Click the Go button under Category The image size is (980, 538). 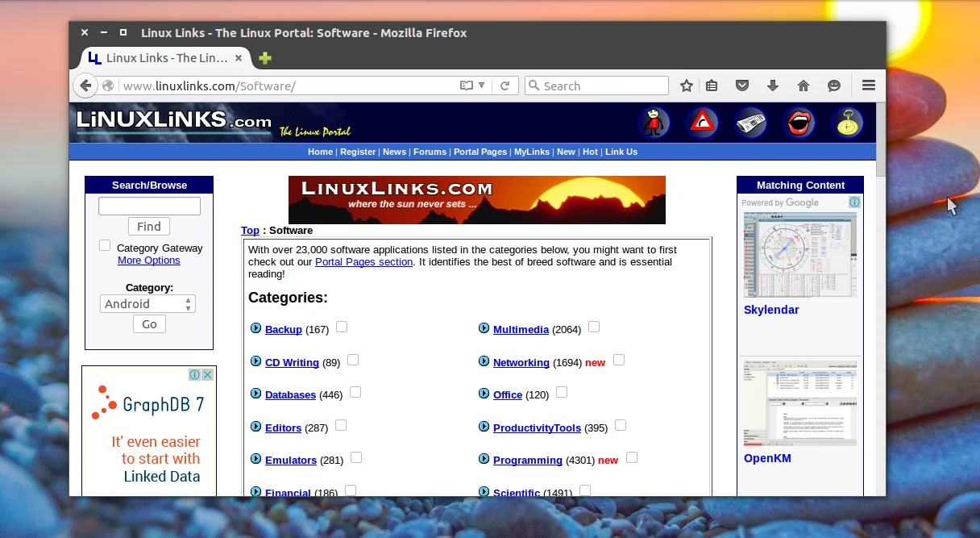coord(149,324)
